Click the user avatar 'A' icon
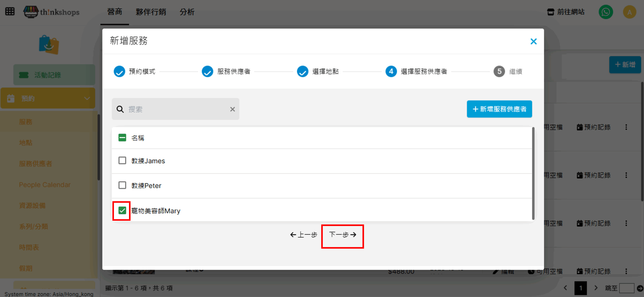This screenshot has width=644, height=297. pos(629,12)
